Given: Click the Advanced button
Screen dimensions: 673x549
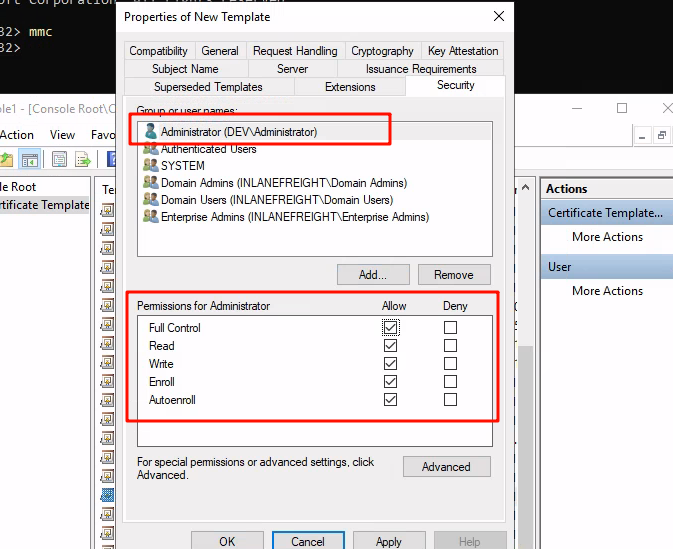Looking at the screenshot, I should [446, 467].
